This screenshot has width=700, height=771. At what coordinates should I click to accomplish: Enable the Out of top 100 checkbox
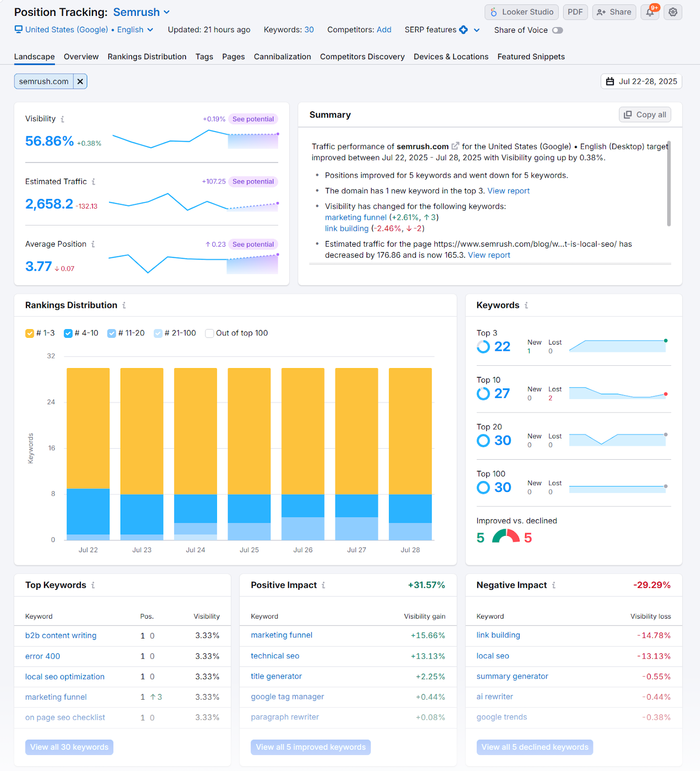tap(210, 333)
